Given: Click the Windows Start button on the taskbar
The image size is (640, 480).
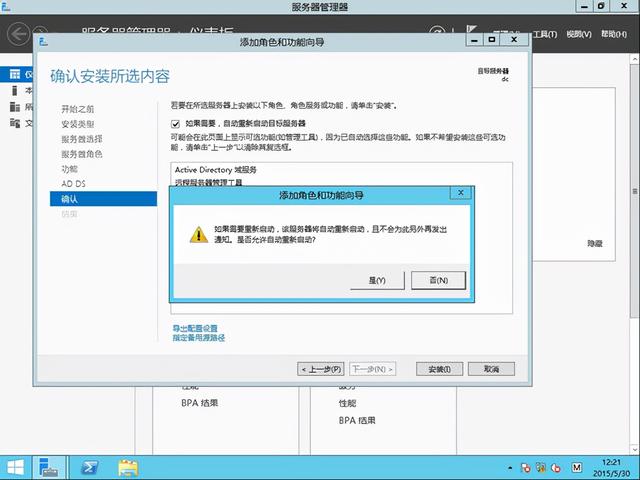Looking at the screenshot, I should click(x=15, y=467).
